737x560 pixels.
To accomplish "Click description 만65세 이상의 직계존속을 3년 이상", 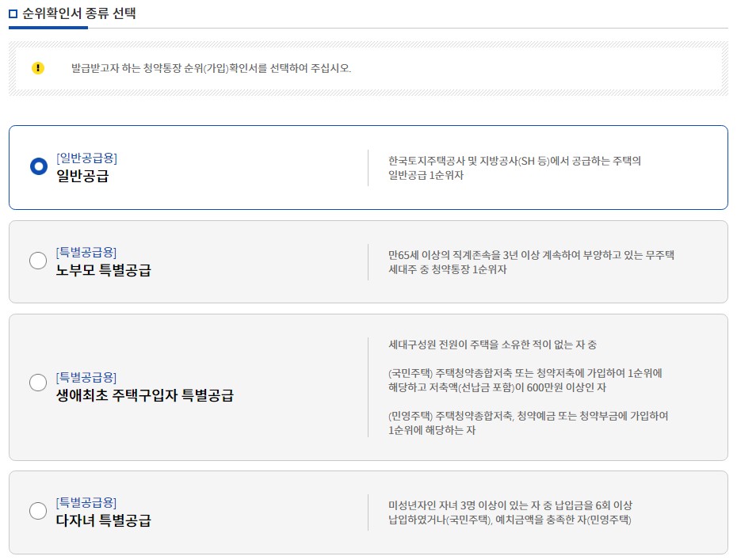I will [531, 262].
